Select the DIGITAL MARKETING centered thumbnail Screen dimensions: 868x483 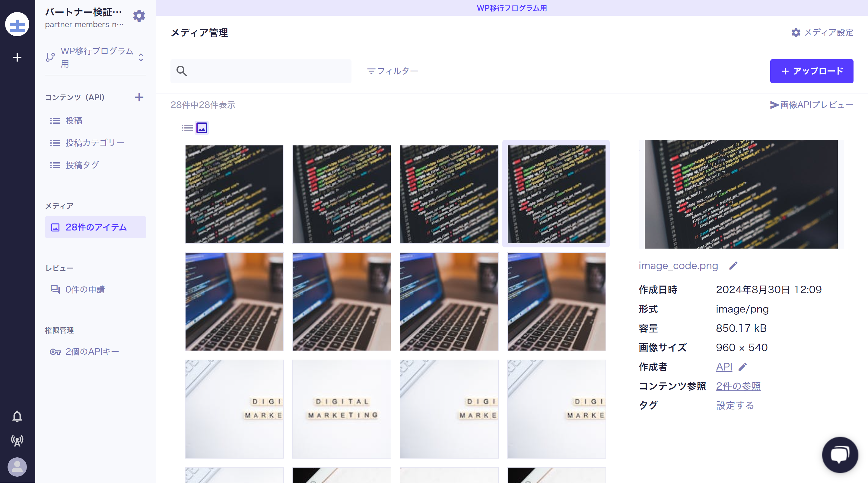342,409
